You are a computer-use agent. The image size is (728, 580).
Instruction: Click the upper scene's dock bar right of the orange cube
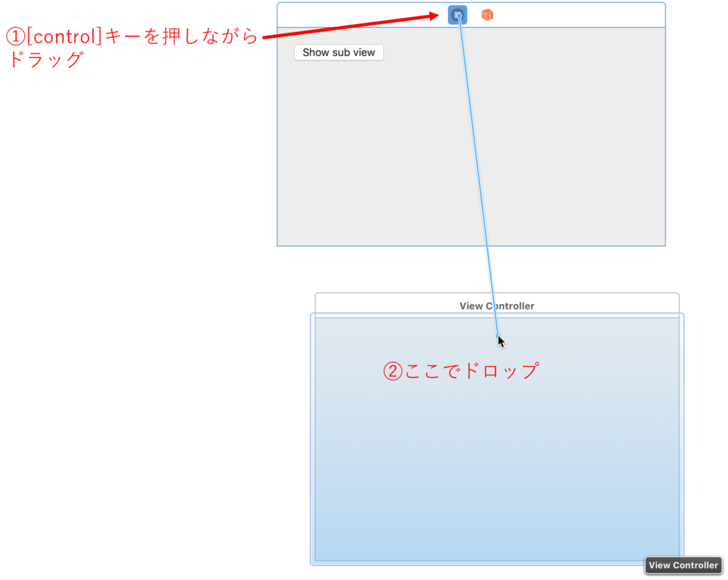pos(583,15)
